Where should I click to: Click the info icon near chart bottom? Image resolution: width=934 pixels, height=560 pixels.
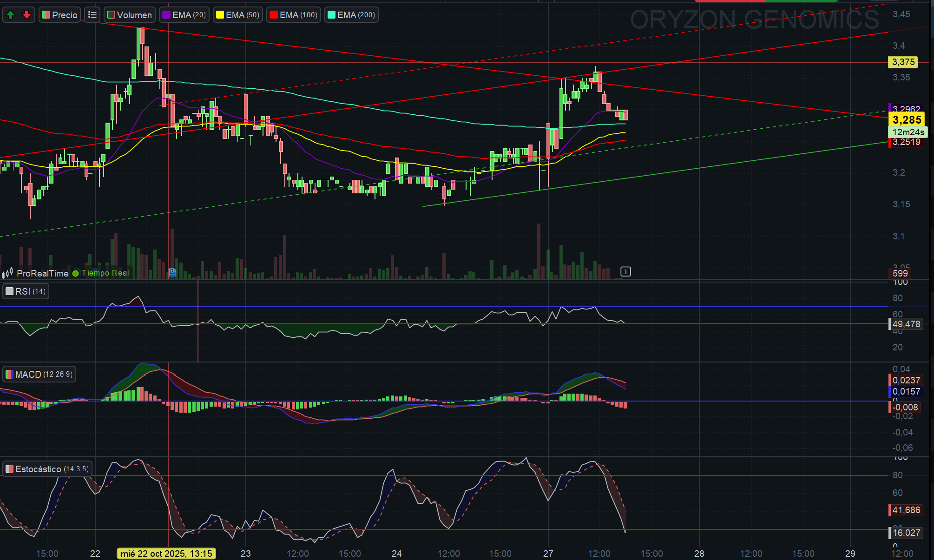click(625, 271)
